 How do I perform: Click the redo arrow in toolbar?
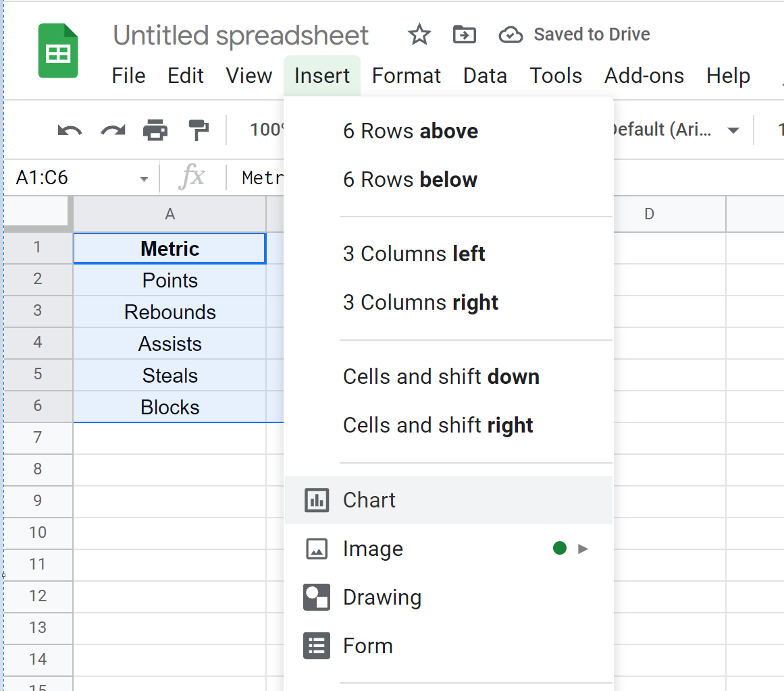(x=113, y=130)
